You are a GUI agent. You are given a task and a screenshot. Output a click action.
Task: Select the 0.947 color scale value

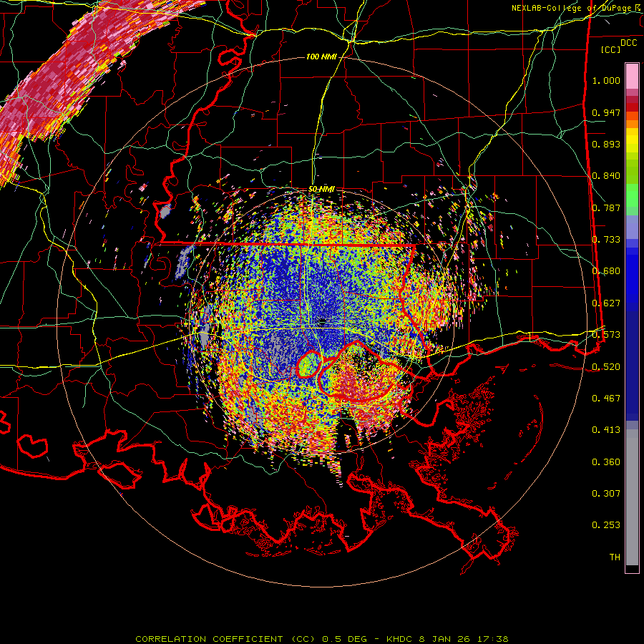click(606, 112)
